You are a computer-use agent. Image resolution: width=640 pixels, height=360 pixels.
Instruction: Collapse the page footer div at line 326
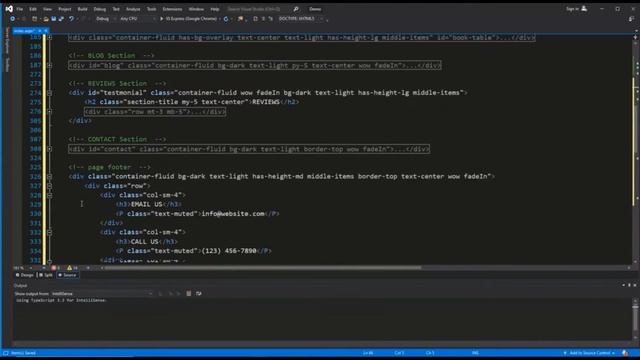49,177
